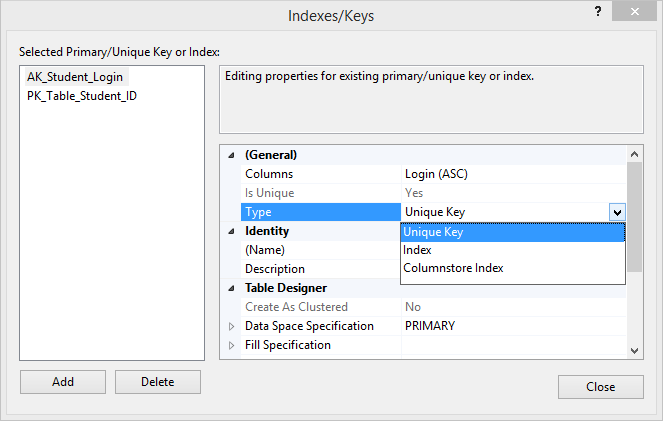Screen dimensions: 663x421
Task: Click the Add button
Action: tap(63, 382)
